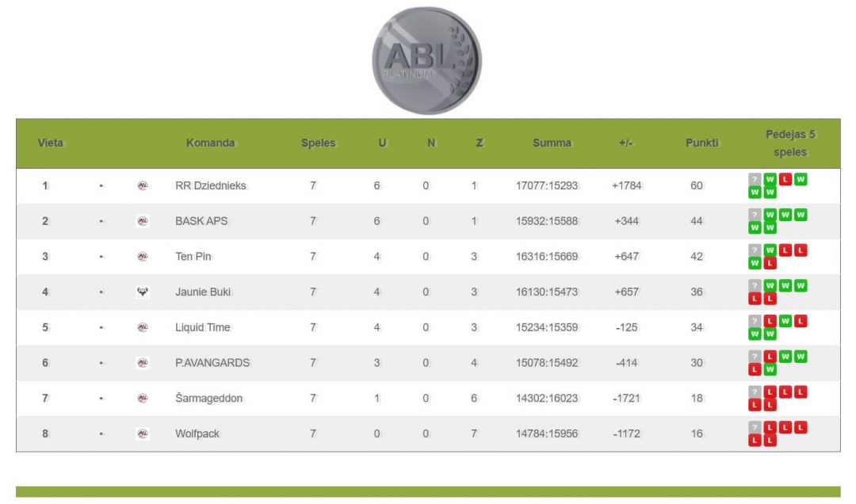Click the Pedejas 5 speles header
The width and height of the screenshot is (856, 504).
pos(790,143)
